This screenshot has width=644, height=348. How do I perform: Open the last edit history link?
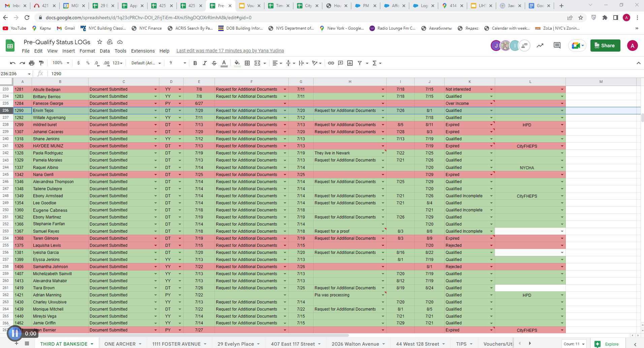tap(230, 51)
